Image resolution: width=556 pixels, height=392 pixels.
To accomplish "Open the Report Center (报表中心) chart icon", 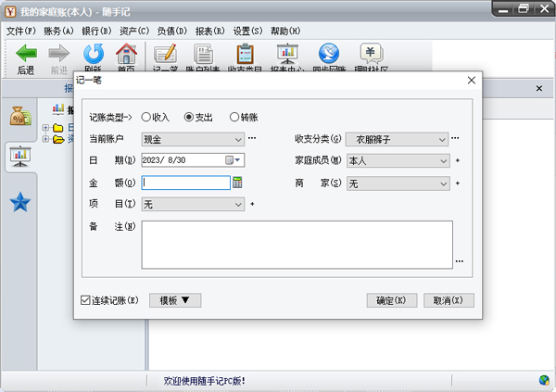I will tap(287, 54).
